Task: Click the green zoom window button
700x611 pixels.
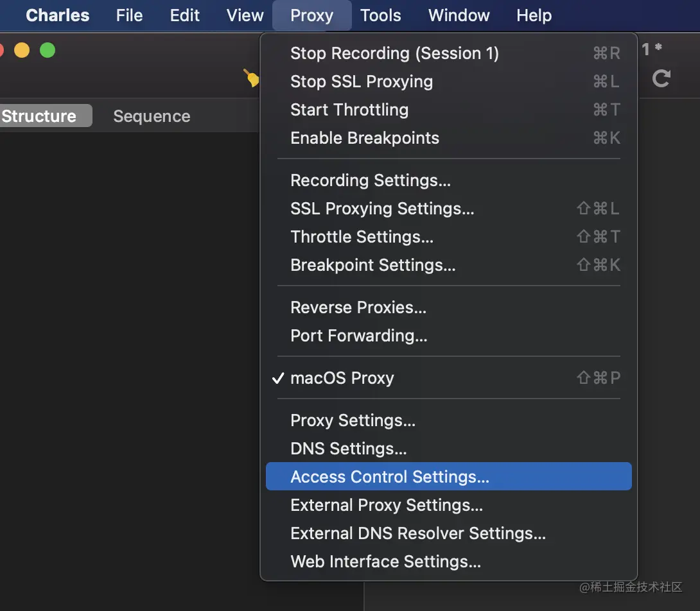Action: click(48, 50)
